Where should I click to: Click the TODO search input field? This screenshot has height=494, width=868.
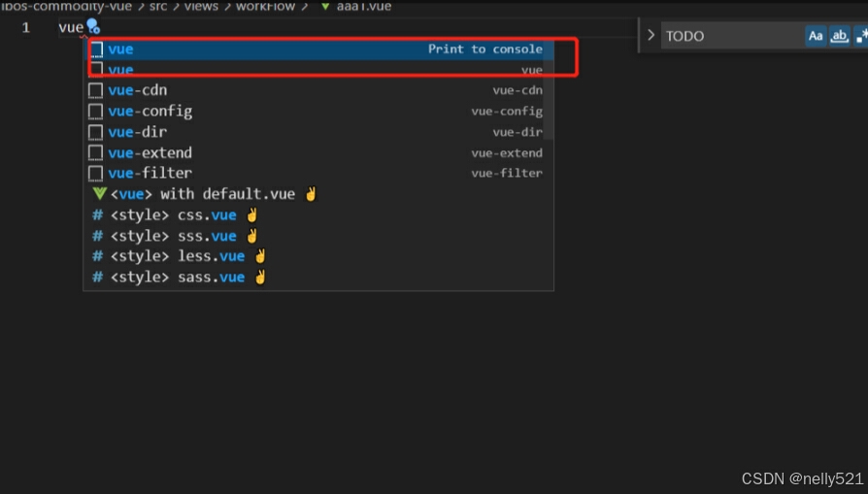click(732, 36)
